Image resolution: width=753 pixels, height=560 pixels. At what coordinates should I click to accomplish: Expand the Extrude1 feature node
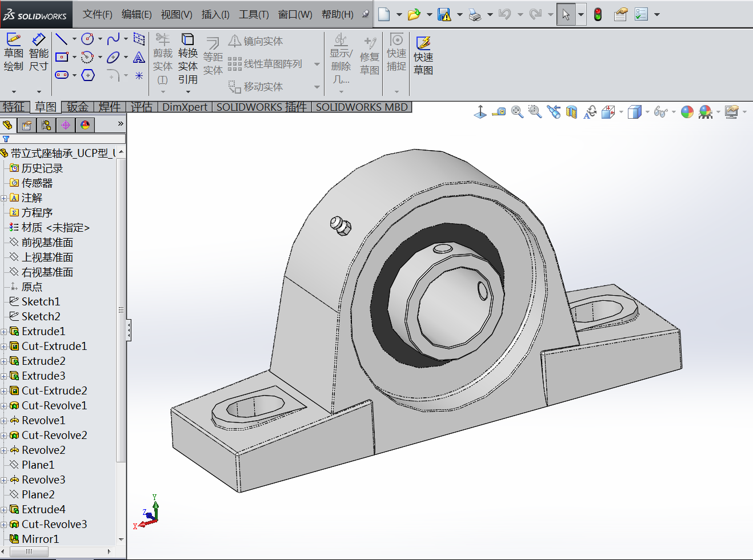pyautogui.click(x=4, y=332)
